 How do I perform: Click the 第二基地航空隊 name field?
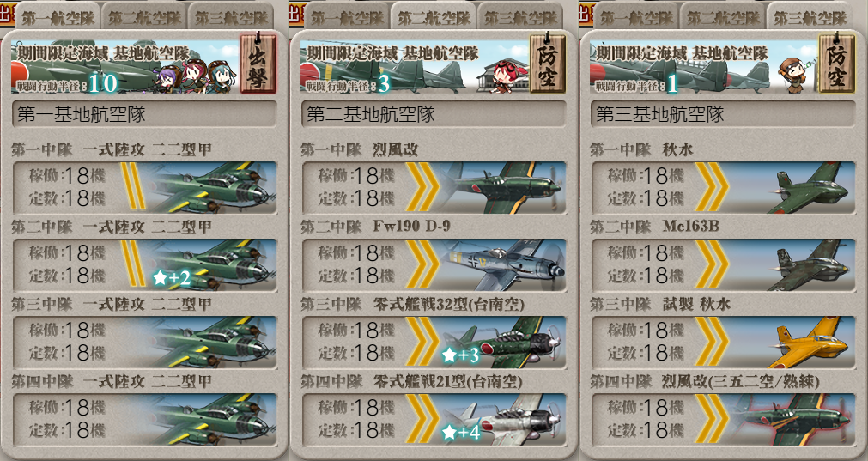click(434, 114)
